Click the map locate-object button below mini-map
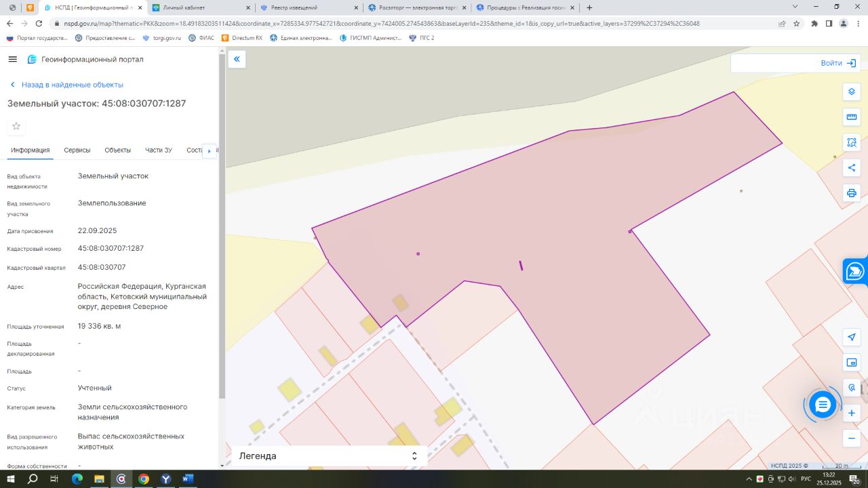 (852, 388)
